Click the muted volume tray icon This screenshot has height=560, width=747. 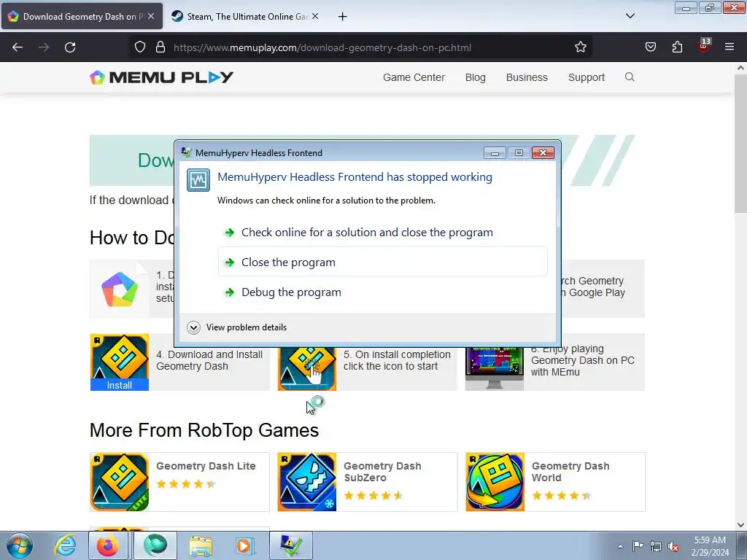tap(673, 546)
